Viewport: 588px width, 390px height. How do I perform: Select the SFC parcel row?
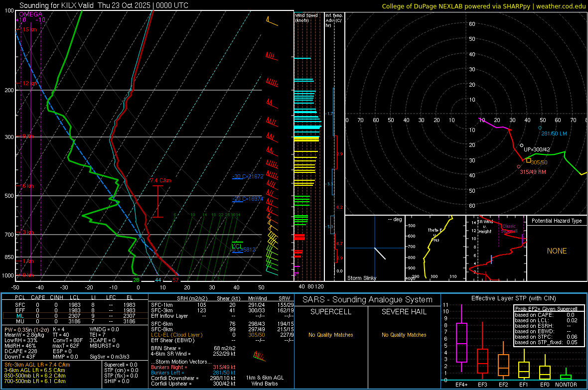75,305
